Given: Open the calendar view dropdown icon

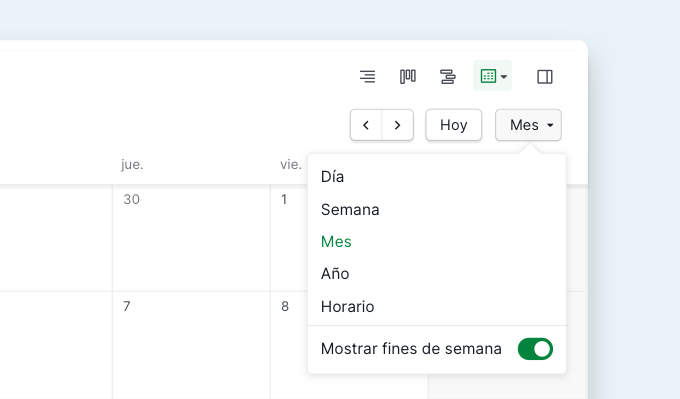Looking at the screenshot, I should click(493, 76).
